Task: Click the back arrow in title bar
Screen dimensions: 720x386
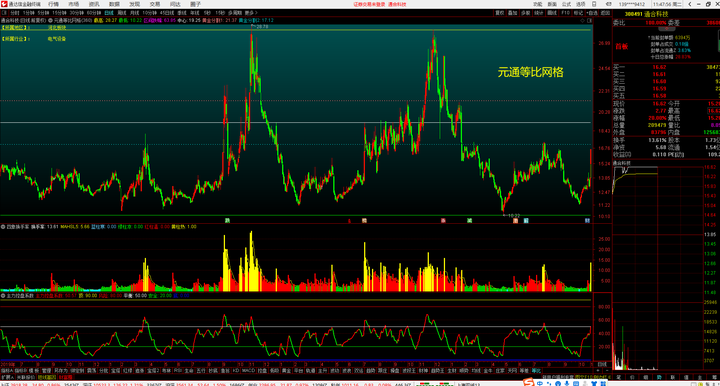Action: [x=690, y=4]
